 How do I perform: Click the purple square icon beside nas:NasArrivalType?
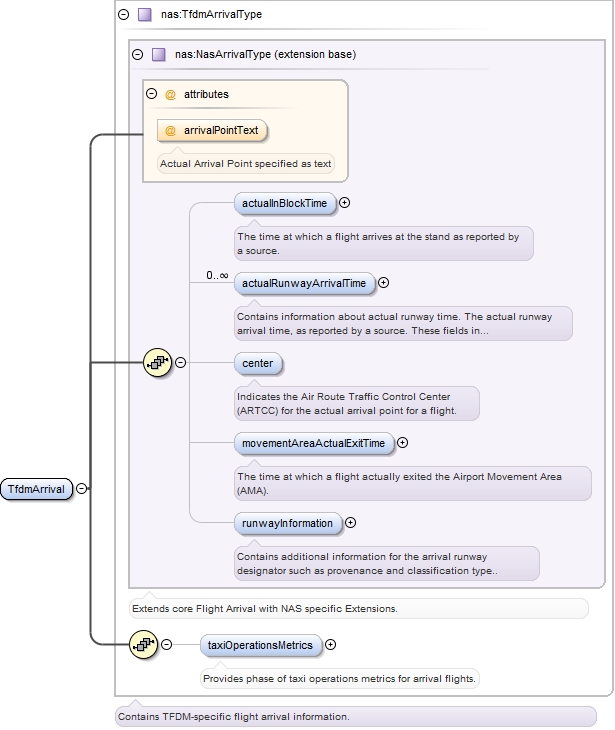[x=159, y=54]
